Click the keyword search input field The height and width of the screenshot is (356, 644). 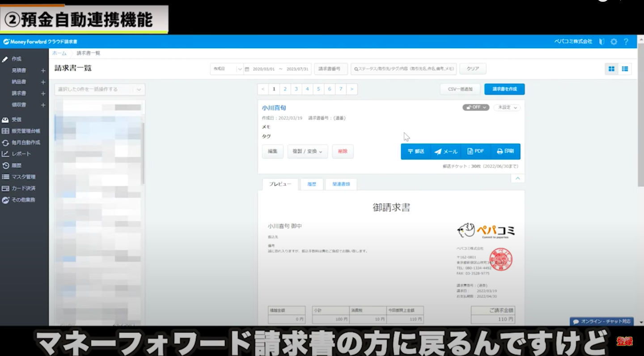404,69
